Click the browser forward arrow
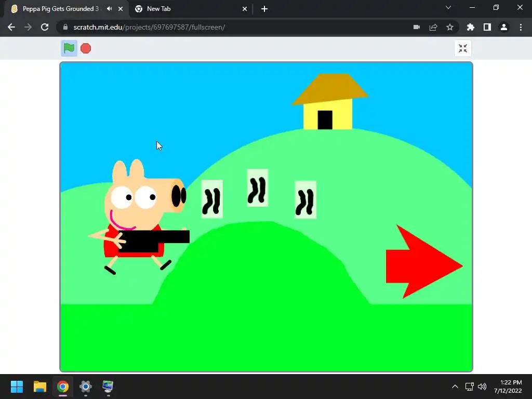Image resolution: width=532 pixels, height=399 pixels. [28, 27]
